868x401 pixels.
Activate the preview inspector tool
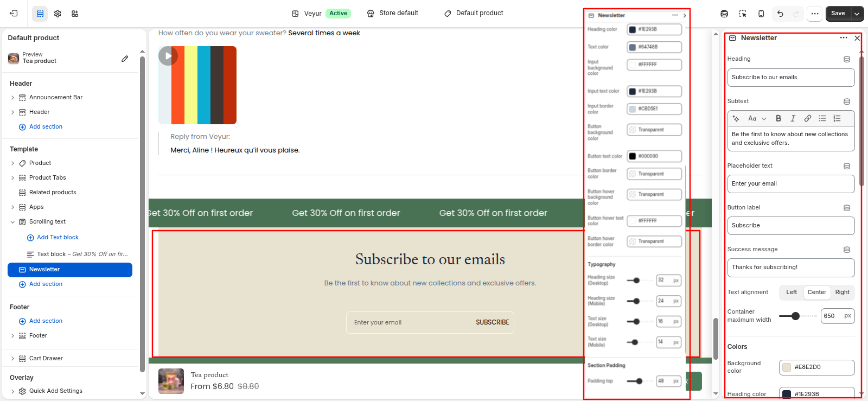743,14
